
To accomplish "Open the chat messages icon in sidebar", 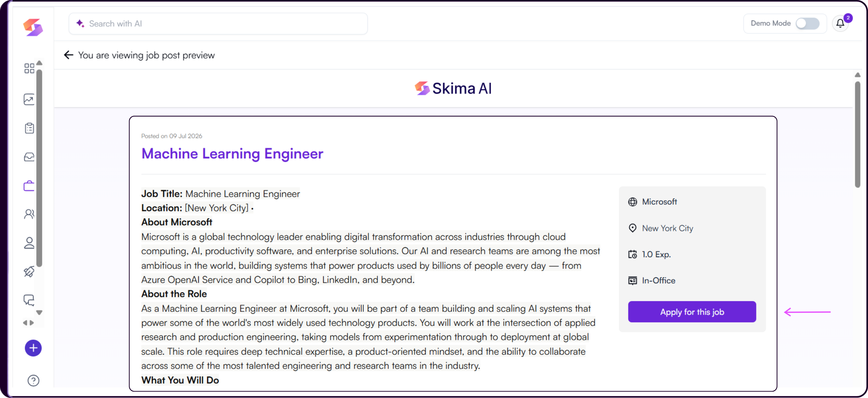I will point(29,300).
